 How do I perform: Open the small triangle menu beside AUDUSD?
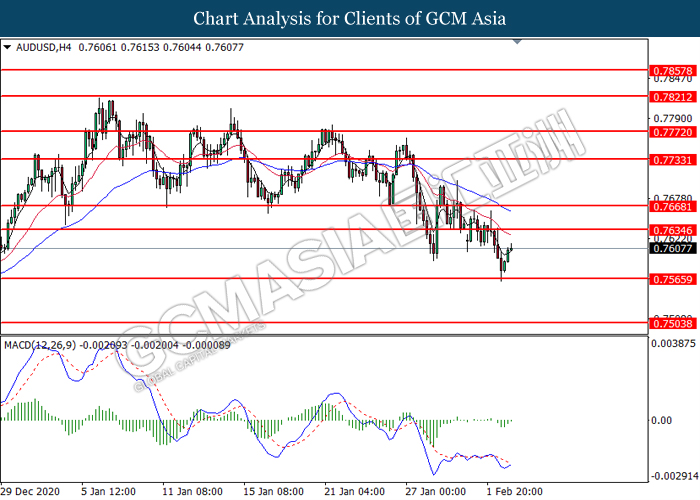tap(7, 47)
